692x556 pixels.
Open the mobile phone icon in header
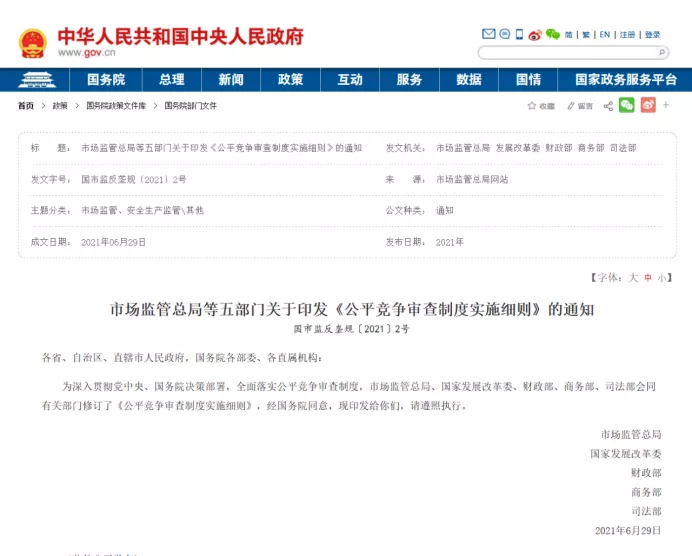(519, 34)
